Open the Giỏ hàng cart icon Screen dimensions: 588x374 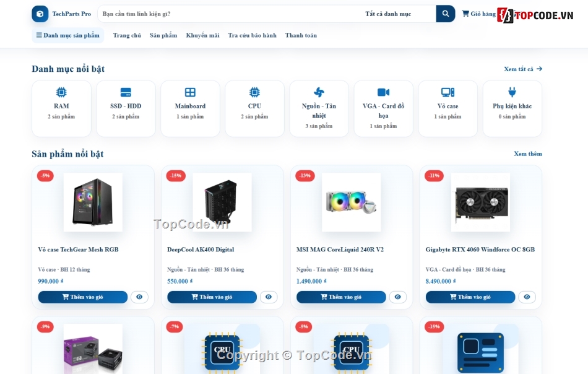465,14
